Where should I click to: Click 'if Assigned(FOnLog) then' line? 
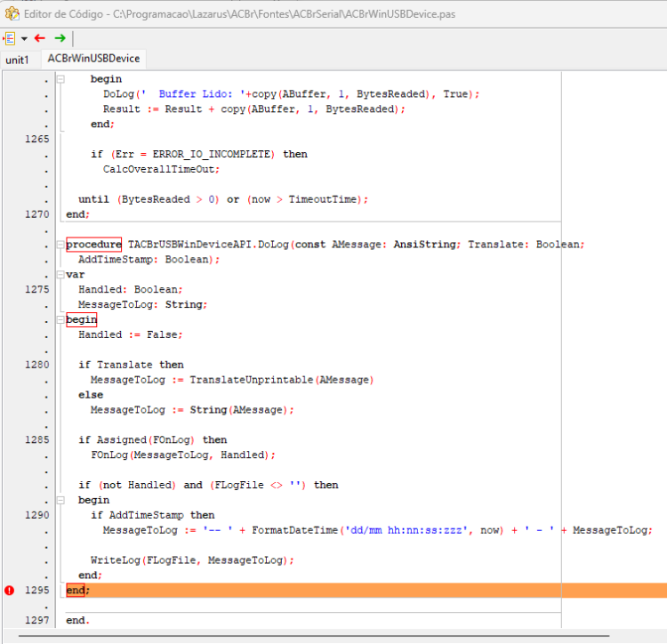(x=153, y=439)
